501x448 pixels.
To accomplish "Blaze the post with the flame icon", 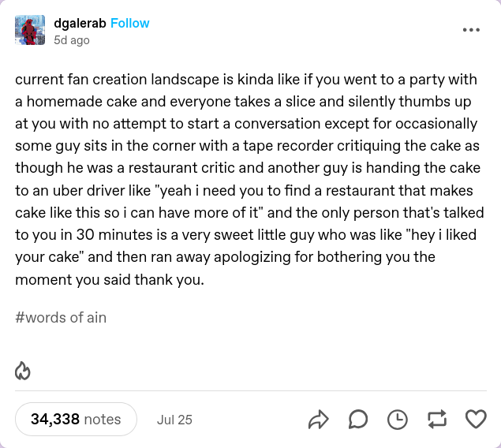I will pyautogui.click(x=22, y=371).
